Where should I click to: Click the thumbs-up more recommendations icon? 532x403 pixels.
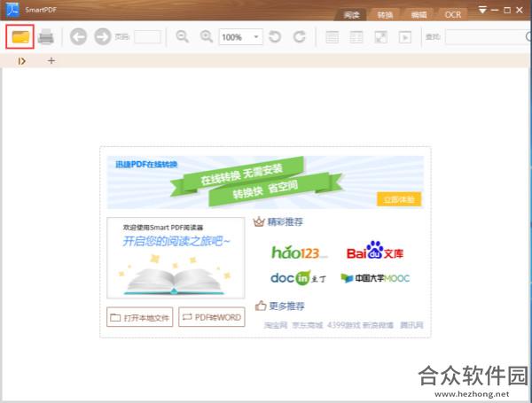click(261, 306)
